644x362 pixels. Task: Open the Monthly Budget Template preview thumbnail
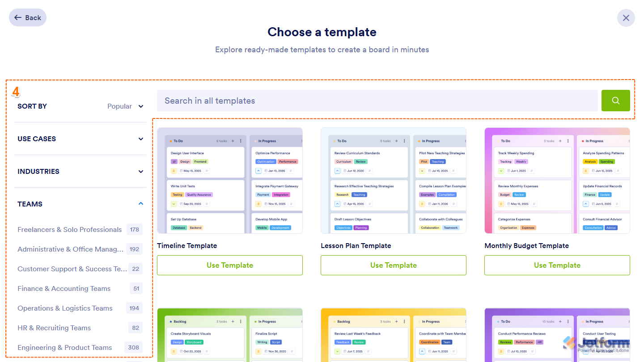tap(557, 181)
